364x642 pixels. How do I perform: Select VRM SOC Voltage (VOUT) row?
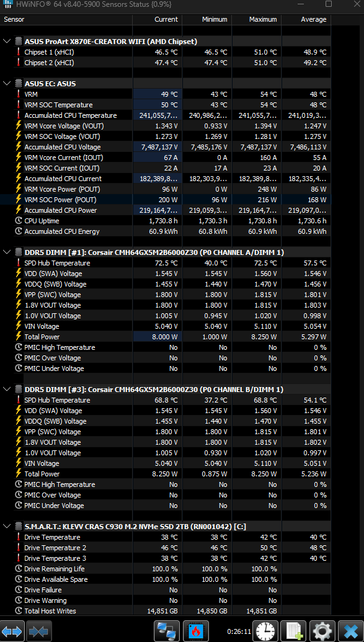pyautogui.click(x=166, y=136)
